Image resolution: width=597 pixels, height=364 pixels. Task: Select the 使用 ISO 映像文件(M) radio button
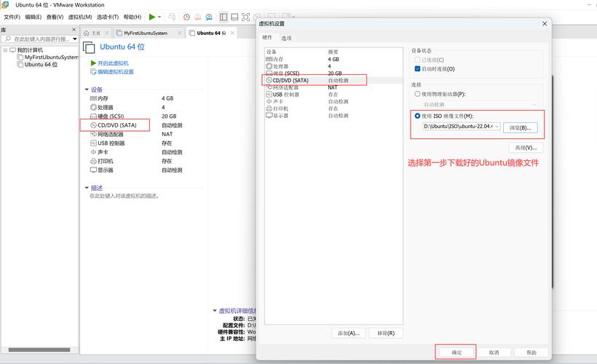click(417, 116)
